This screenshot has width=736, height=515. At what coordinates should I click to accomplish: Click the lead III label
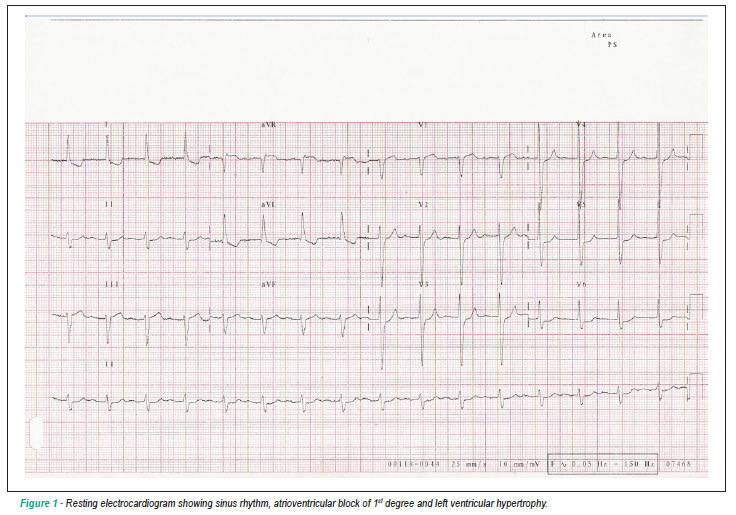pos(112,284)
